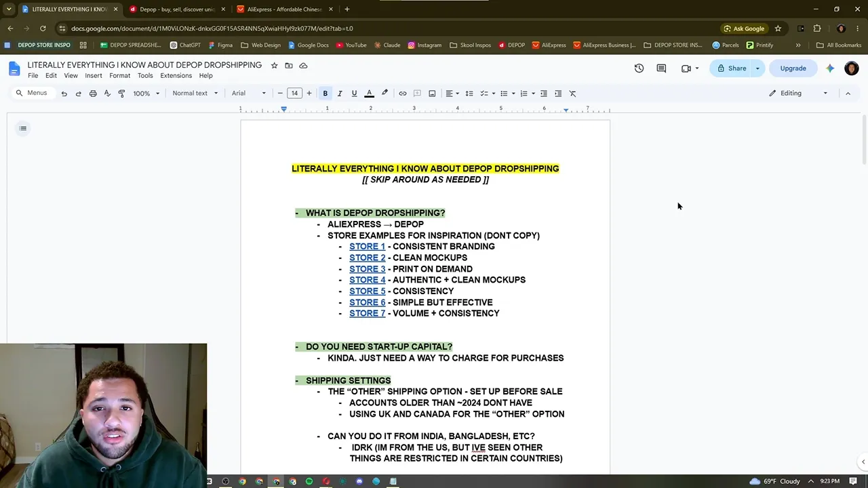Switch to the AliExpress browser tab

285,9
